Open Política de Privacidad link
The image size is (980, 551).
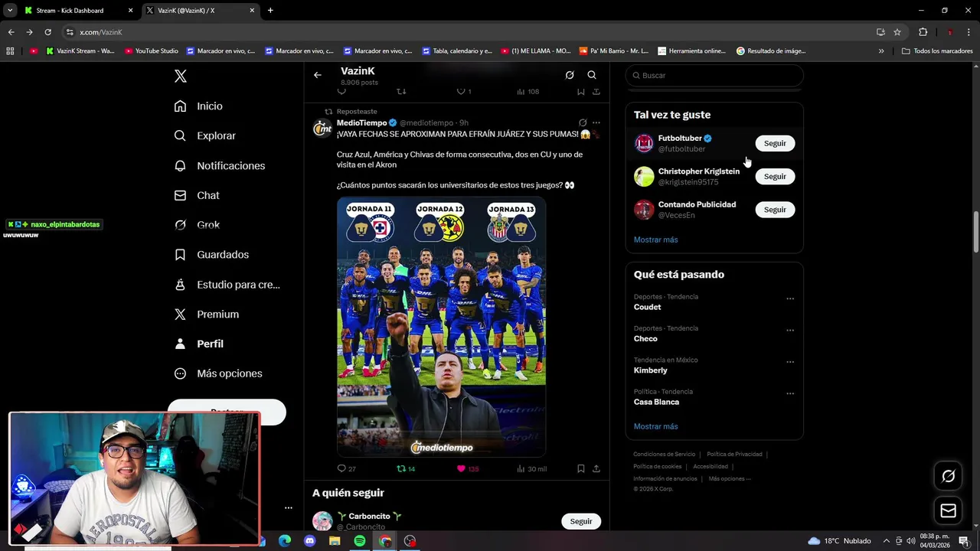734,455
